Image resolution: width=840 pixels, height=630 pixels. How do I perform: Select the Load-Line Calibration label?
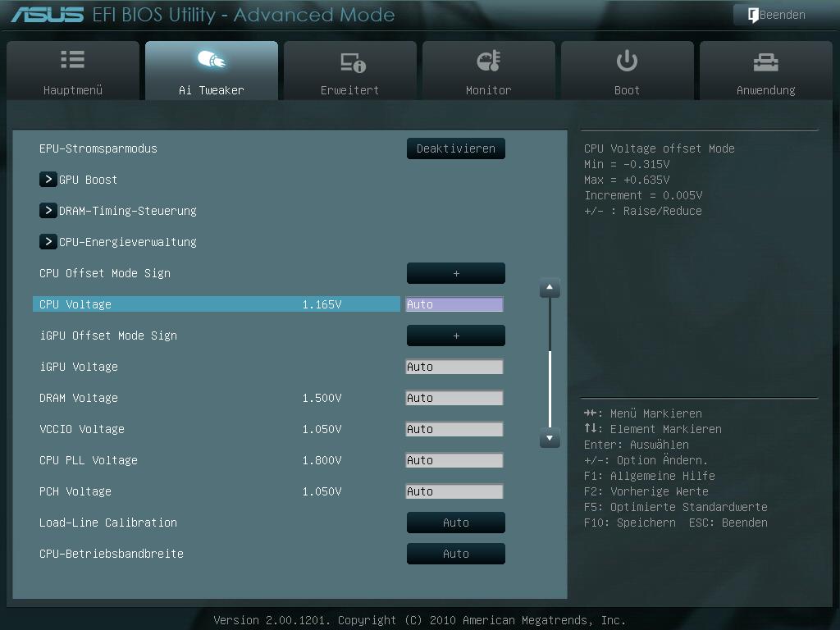pyautogui.click(x=108, y=523)
